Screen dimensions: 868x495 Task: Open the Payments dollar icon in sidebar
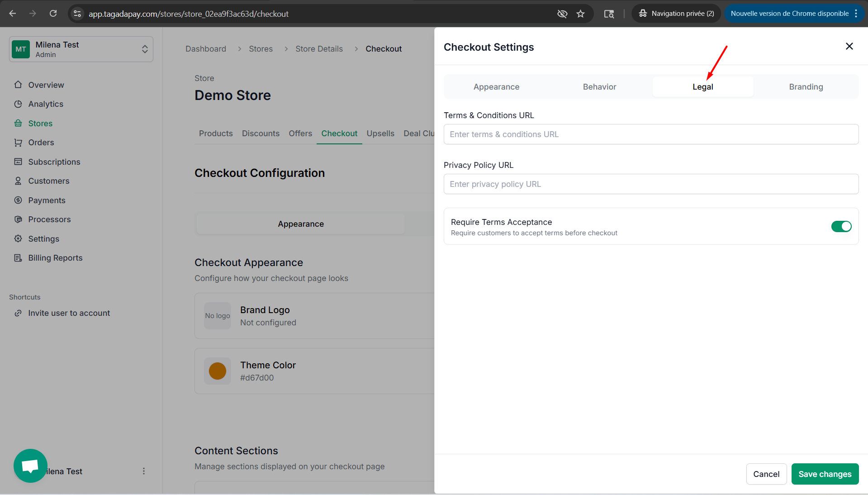click(x=18, y=200)
